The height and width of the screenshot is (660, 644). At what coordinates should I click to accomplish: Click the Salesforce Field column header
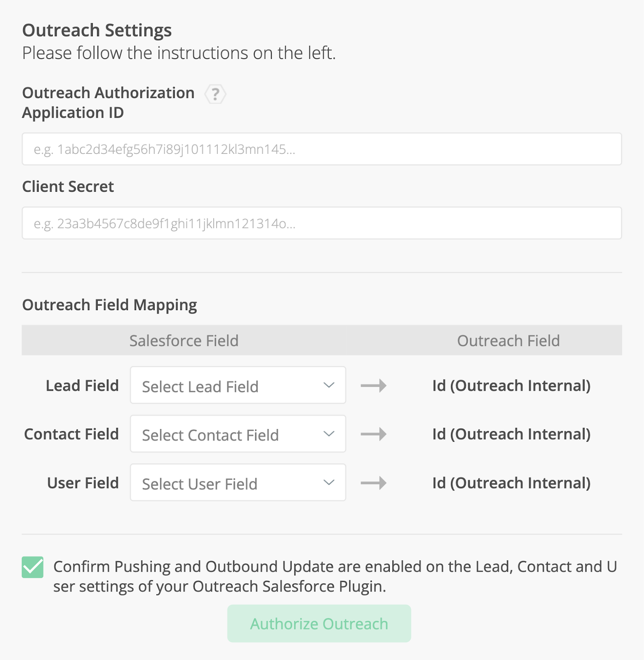(x=184, y=341)
